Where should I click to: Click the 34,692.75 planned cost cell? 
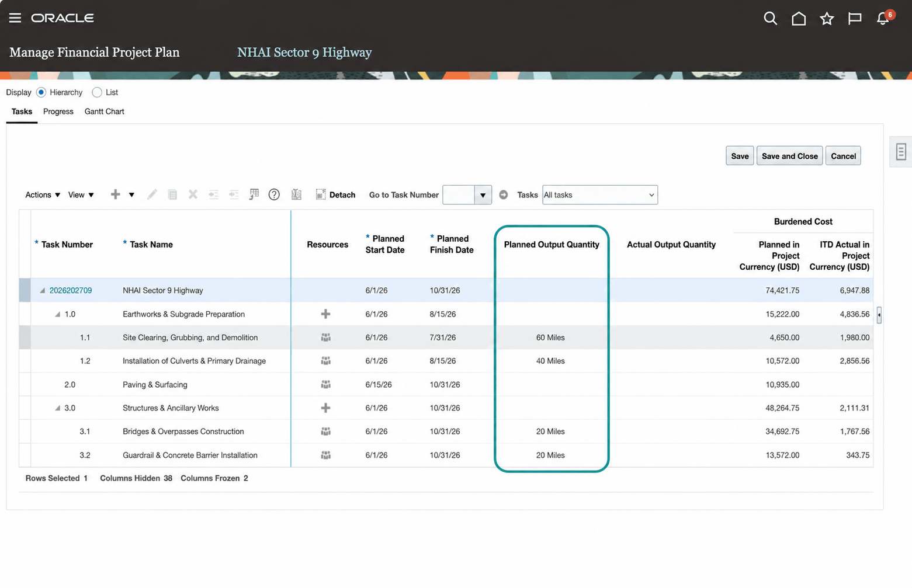tap(782, 432)
